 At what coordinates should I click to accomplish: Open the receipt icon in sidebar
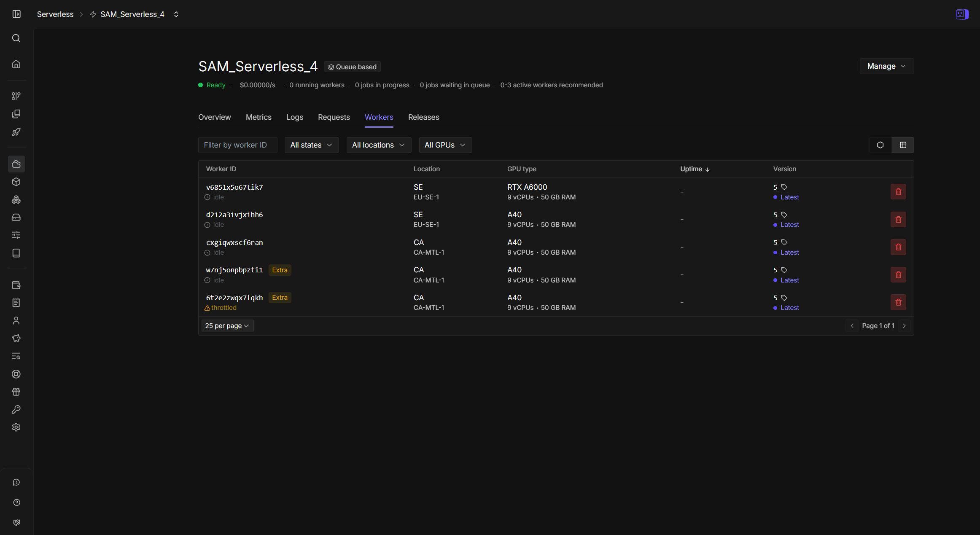pos(16,303)
